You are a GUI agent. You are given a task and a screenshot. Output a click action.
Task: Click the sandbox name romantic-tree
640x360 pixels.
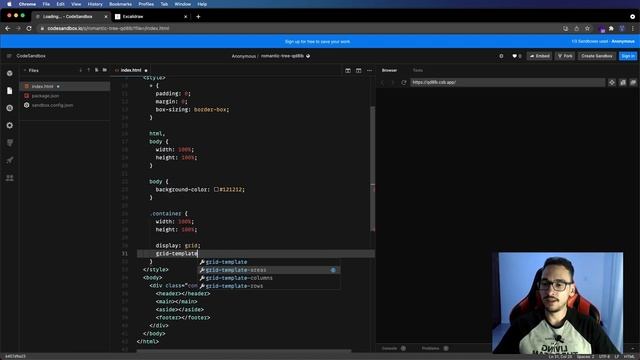point(282,56)
